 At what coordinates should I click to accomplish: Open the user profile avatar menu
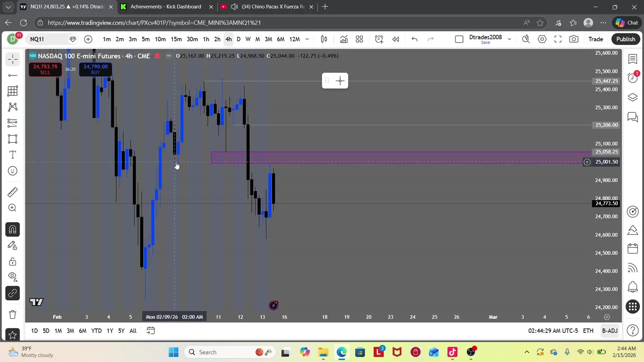[x=12, y=39]
